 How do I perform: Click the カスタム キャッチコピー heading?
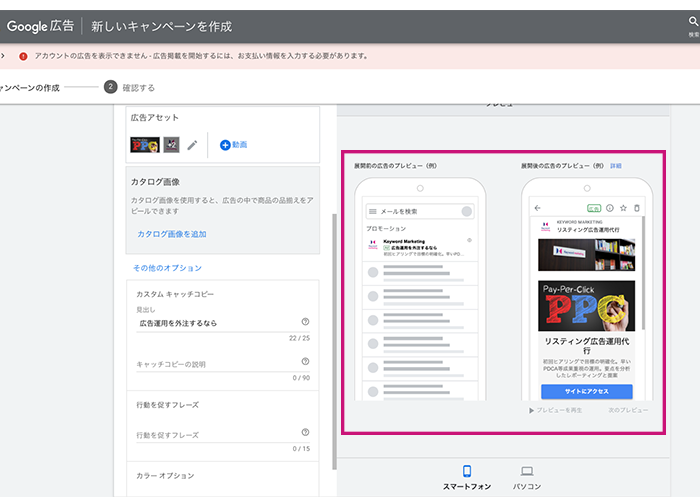pyautogui.click(x=175, y=294)
